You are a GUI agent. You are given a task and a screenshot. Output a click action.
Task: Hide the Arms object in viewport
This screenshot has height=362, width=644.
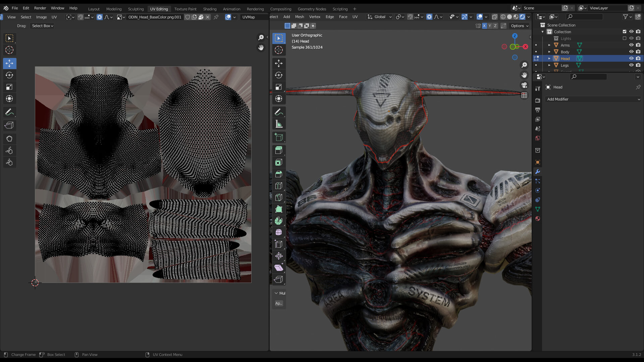click(x=631, y=45)
